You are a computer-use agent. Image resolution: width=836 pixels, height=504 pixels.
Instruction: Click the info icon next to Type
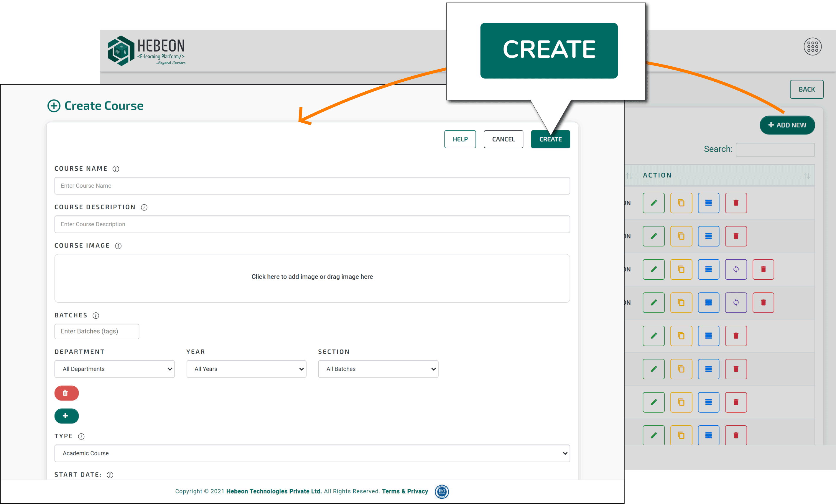[x=81, y=436]
